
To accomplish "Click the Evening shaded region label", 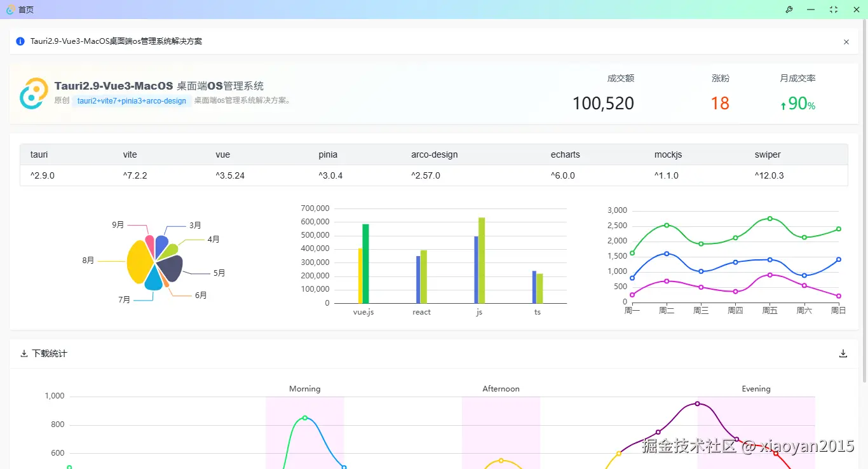I will pyautogui.click(x=756, y=388).
